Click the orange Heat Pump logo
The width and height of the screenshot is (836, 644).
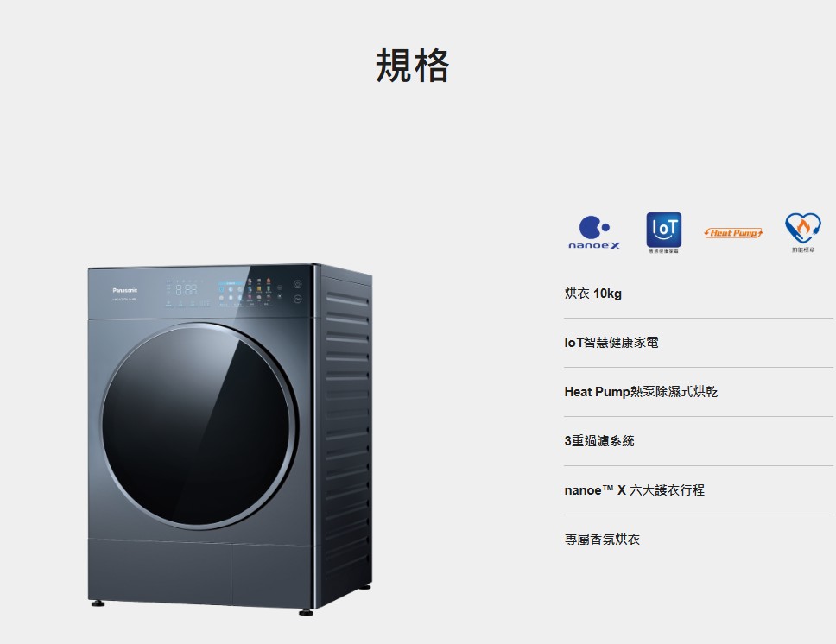[x=733, y=233]
